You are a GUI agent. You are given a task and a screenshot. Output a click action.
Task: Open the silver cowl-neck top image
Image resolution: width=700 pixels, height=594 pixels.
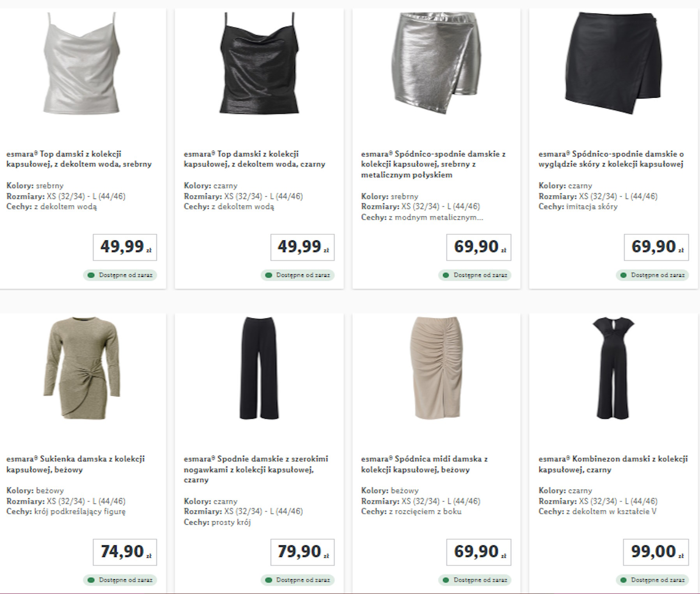[x=81, y=64]
